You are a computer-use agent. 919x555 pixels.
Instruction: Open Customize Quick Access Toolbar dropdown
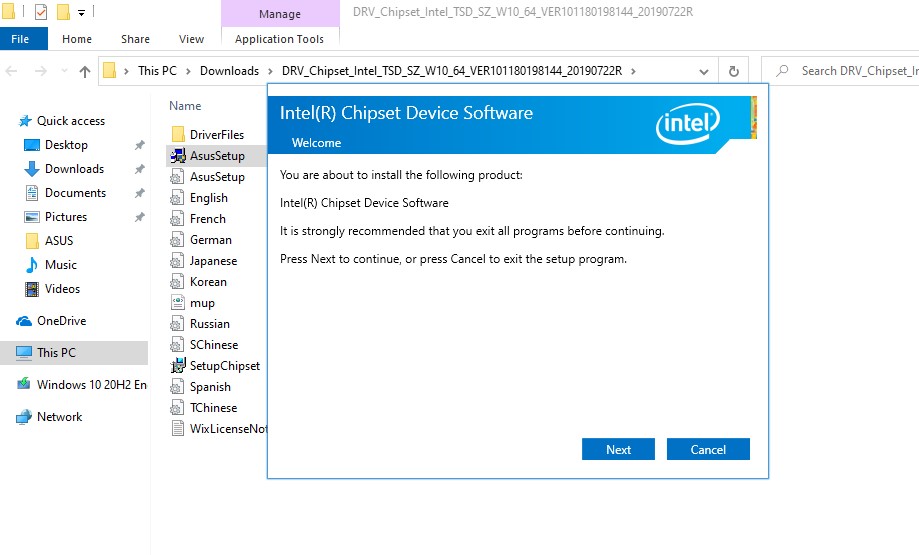[81, 12]
